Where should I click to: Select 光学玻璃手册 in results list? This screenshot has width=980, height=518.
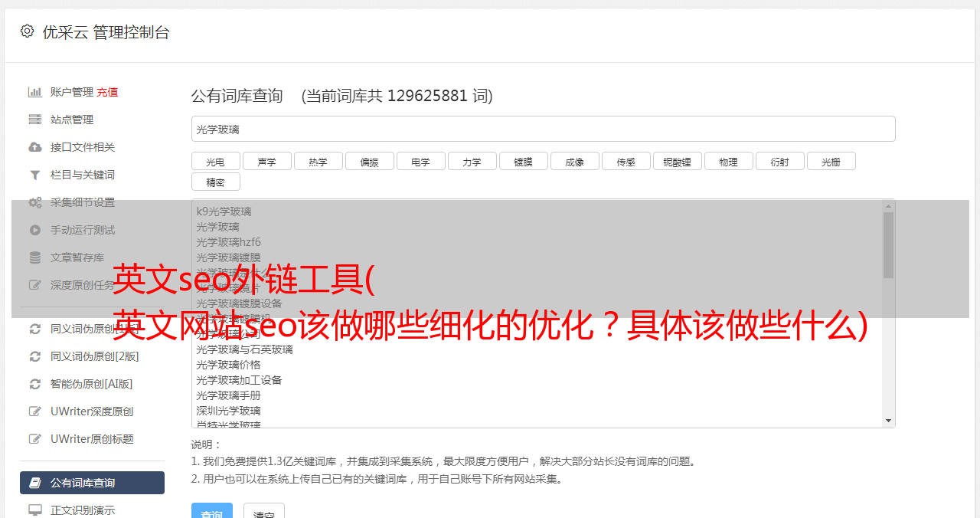(229, 395)
